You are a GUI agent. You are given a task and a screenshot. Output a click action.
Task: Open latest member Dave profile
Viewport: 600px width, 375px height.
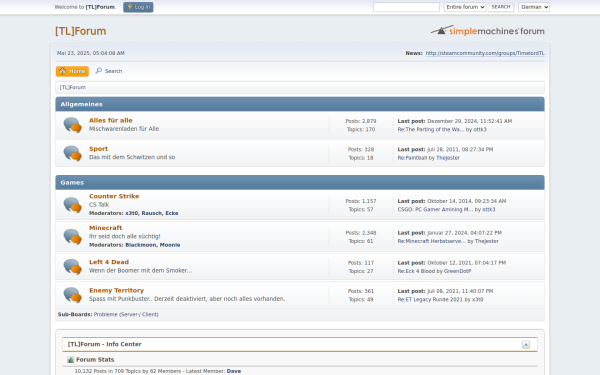(x=234, y=371)
